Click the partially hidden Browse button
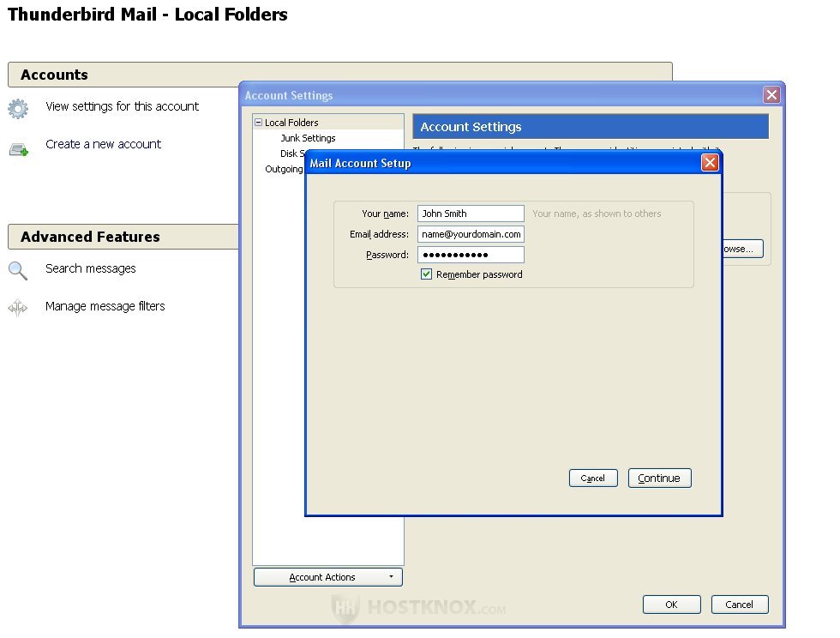 [743, 249]
